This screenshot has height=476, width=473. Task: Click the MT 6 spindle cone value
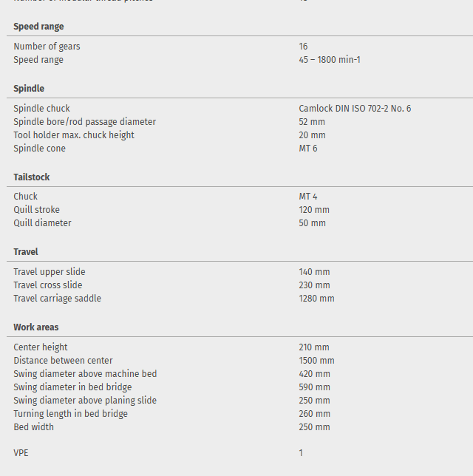point(308,149)
